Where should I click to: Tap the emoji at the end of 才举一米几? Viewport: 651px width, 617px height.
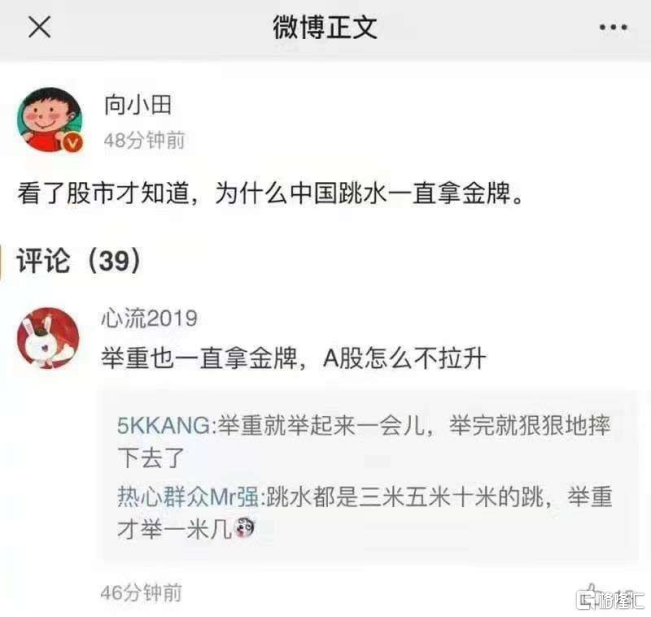click(245, 528)
